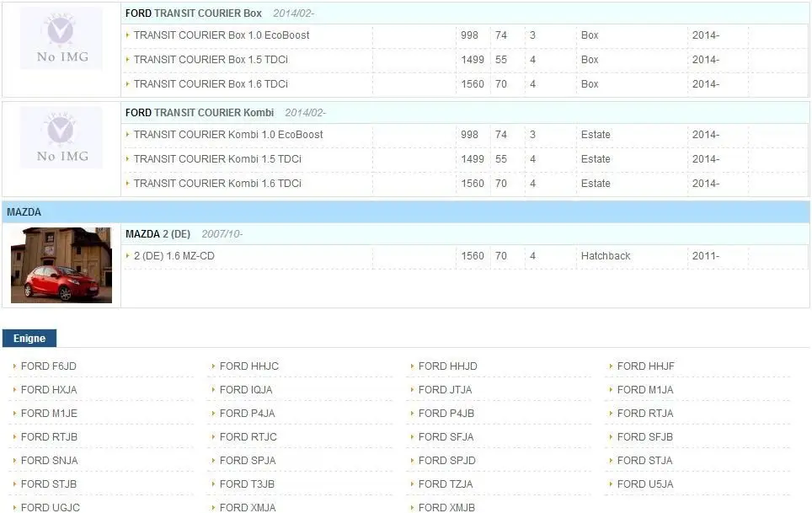Click arrow bullet beside FORD JTJA
The height and width of the screenshot is (513, 812).
click(412, 390)
